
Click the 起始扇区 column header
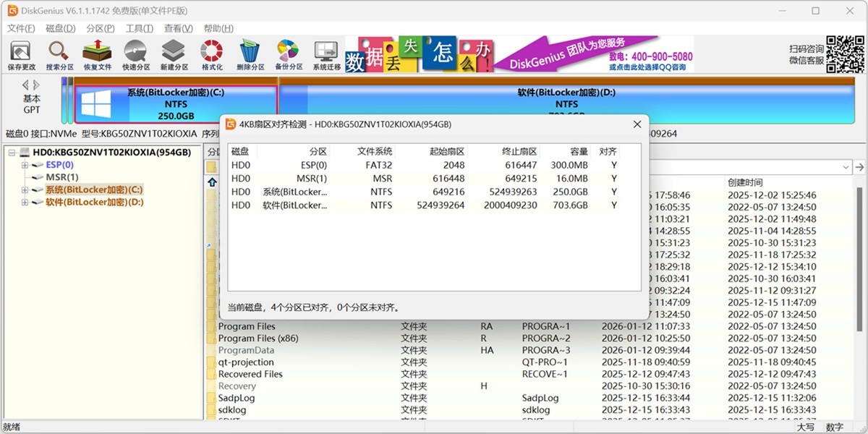[x=447, y=152]
